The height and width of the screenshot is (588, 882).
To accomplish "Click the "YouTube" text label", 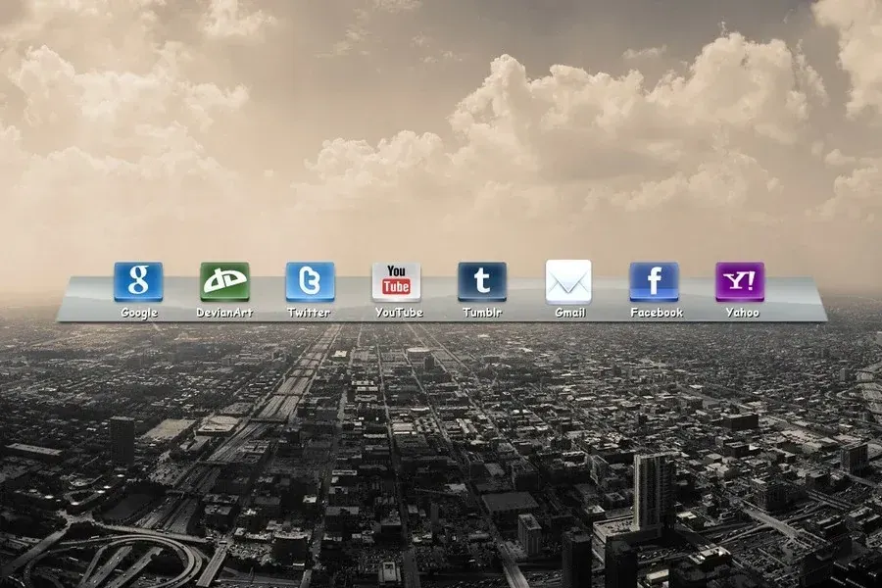I will 399,313.
